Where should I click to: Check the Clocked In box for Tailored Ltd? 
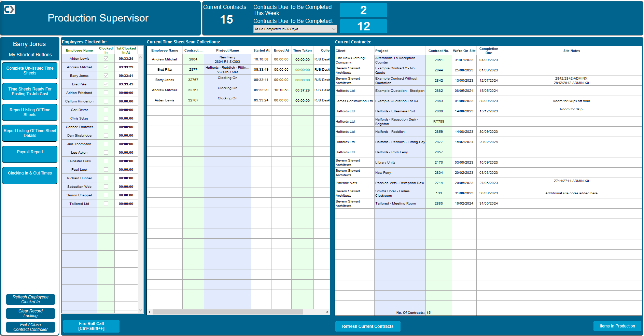click(106, 204)
